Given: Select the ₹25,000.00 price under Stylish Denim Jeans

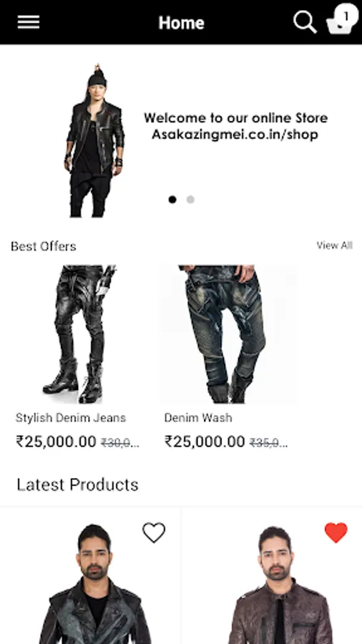Looking at the screenshot, I should pyautogui.click(x=56, y=441).
